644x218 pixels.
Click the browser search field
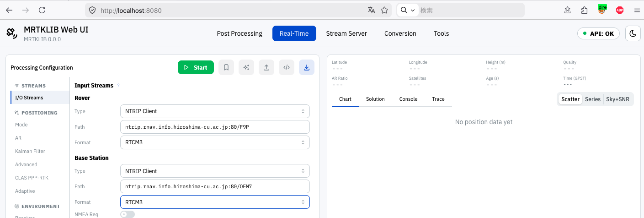[x=471, y=10]
